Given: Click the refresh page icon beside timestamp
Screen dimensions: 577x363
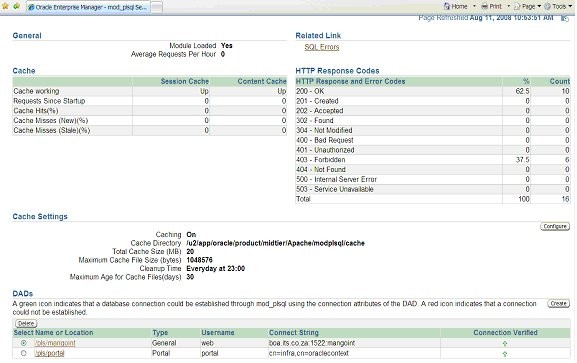Looking at the screenshot, I should coord(565,18).
